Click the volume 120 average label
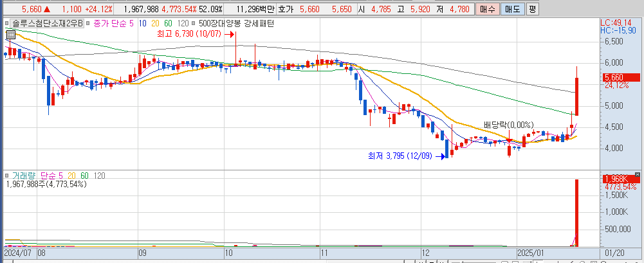The width and height of the screenshot is (644, 263). pyautogui.click(x=99, y=176)
